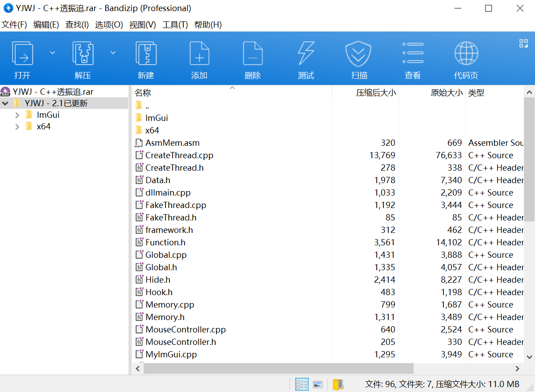
Task: Switch to thumbnail view in status bar
Action: pyautogui.click(x=318, y=384)
